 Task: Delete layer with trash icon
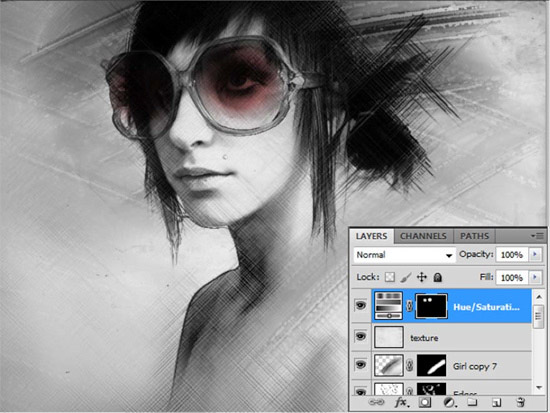pyautogui.click(x=521, y=402)
